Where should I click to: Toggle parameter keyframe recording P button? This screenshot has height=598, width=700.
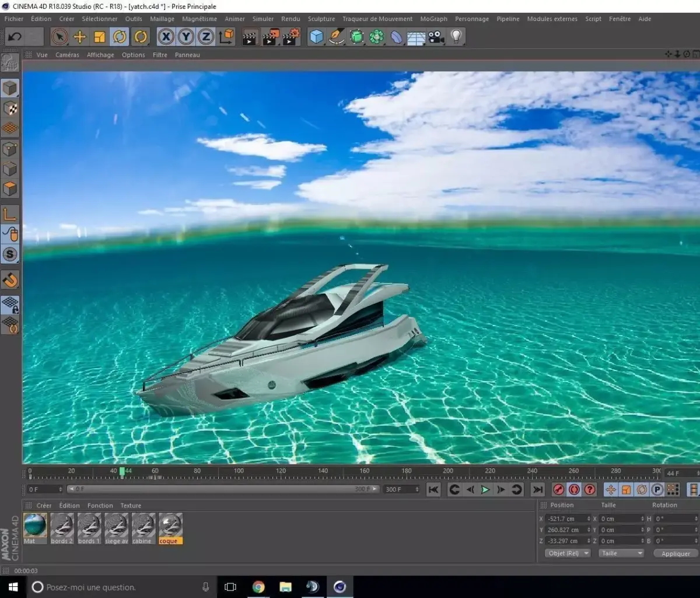[657, 489]
